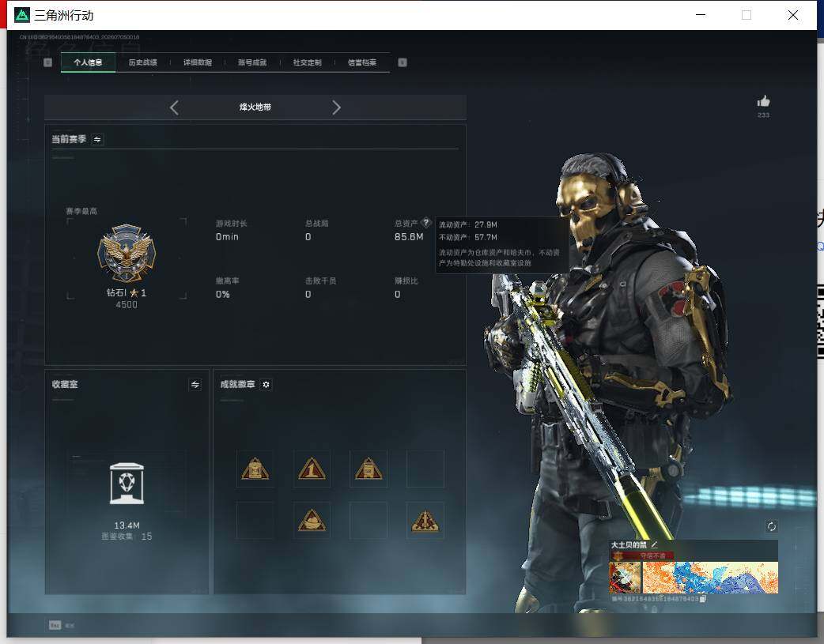Switch to the 个人信息 tab
Screen dimensions: 824x644
(88, 62)
